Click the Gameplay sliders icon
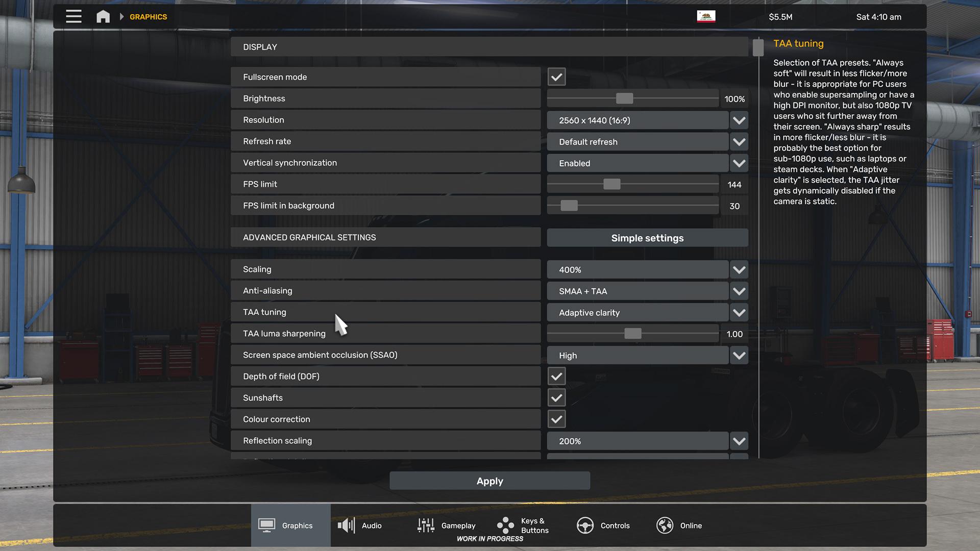Viewport: 980px width, 551px height. pos(426,525)
